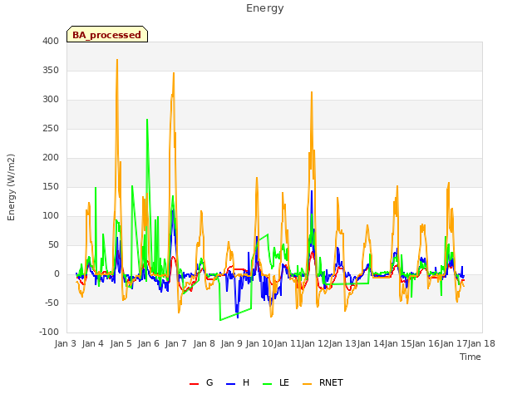
Task: Click the RNET peak near Jan 7
Action: tap(174, 73)
